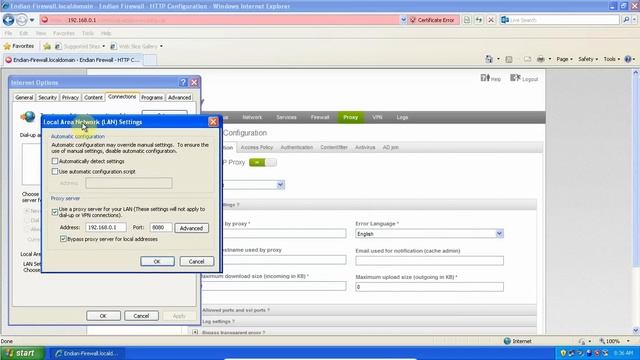Click the Stop loading X icon

pos(491,20)
